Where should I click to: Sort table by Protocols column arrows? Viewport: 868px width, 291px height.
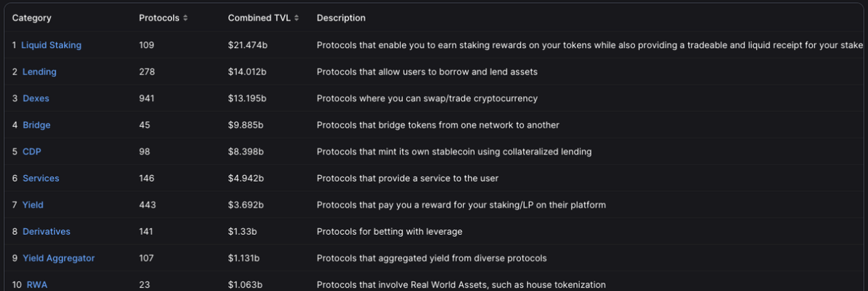click(x=185, y=18)
